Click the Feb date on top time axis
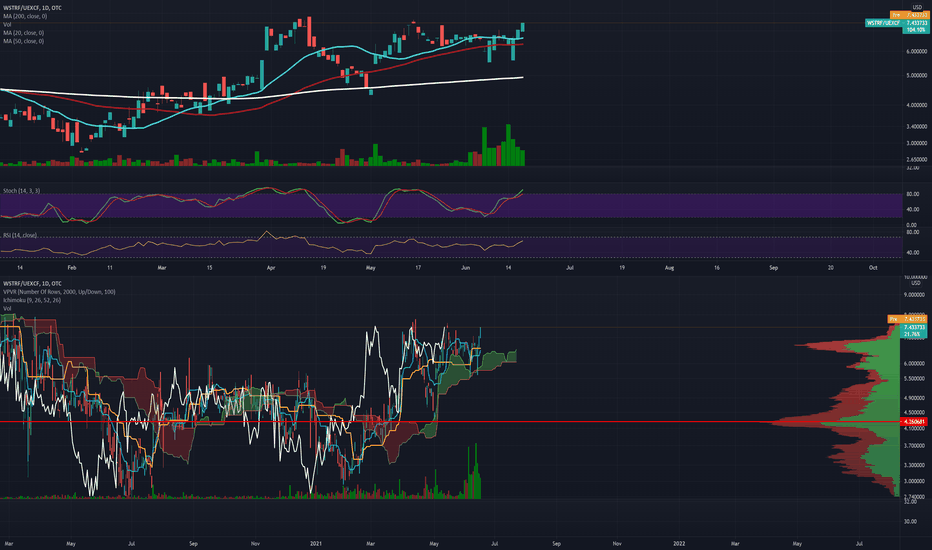 (x=71, y=268)
